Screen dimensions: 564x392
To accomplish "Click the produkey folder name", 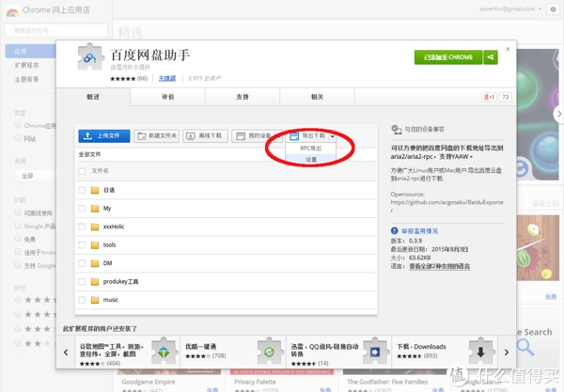I will [x=120, y=282].
